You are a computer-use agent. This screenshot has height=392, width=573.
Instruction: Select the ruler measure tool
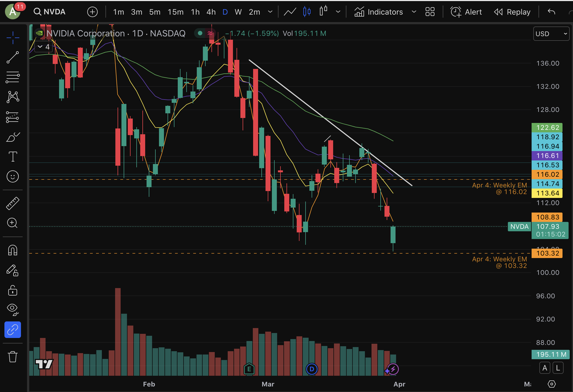pyautogui.click(x=13, y=203)
